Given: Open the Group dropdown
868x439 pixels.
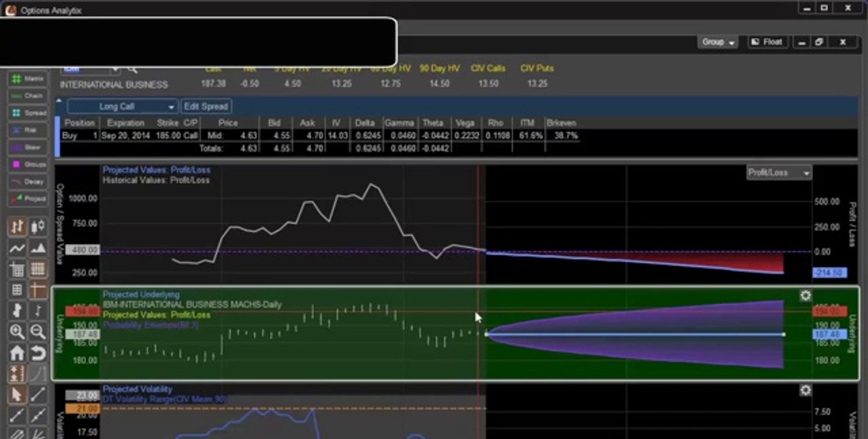Looking at the screenshot, I should tap(717, 42).
